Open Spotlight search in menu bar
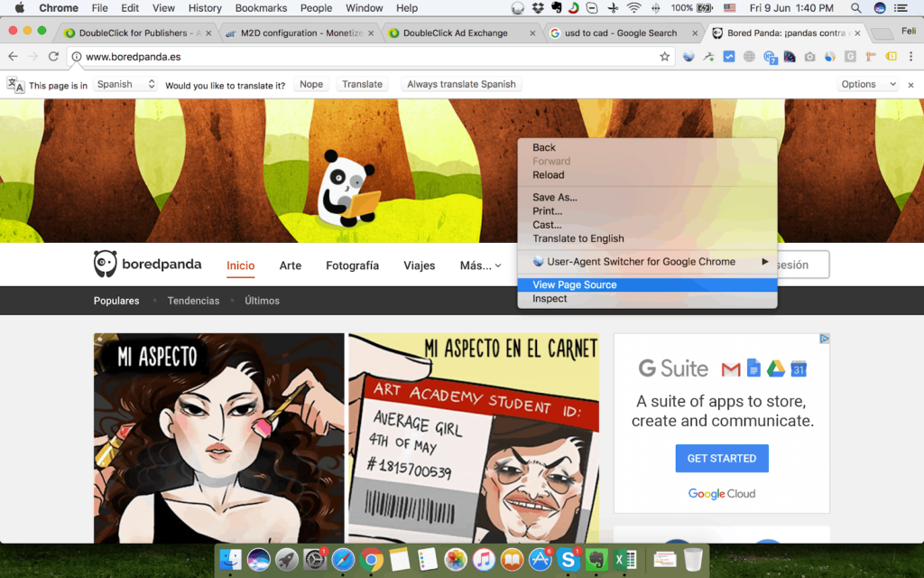The height and width of the screenshot is (578, 924). click(x=855, y=8)
